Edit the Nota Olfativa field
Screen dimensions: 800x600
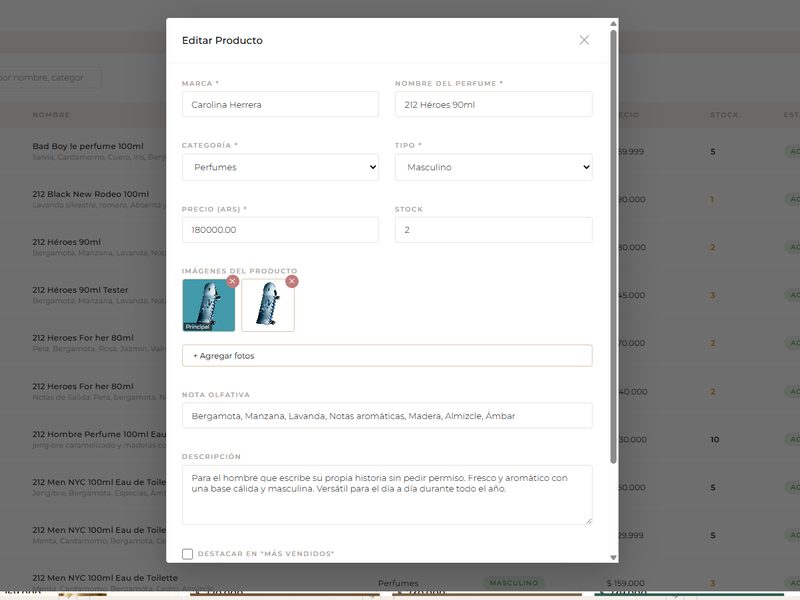pyautogui.click(x=387, y=415)
